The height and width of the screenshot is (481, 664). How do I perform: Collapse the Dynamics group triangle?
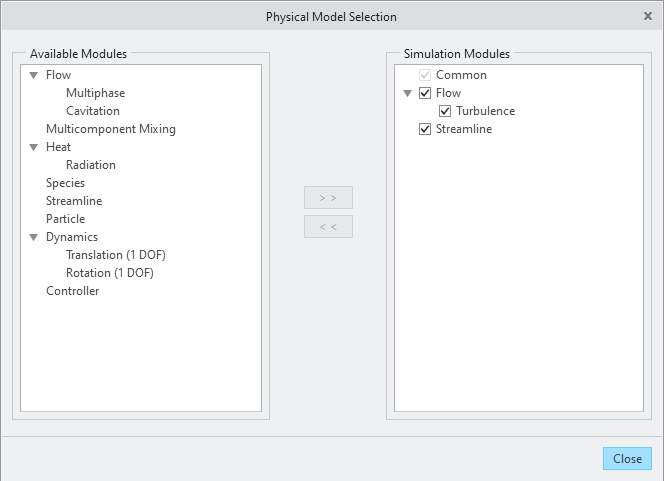pos(34,237)
